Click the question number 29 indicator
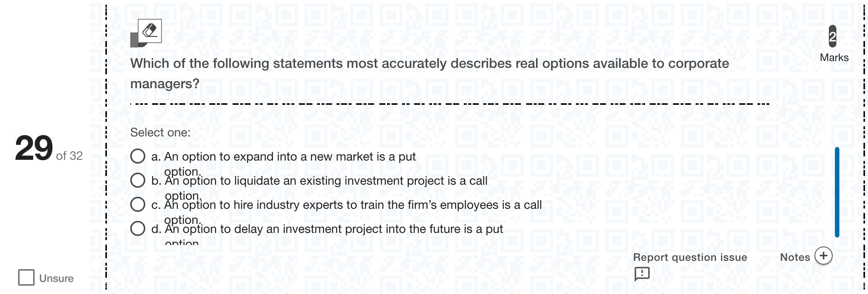This screenshot has height=294, width=868. [x=34, y=148]
